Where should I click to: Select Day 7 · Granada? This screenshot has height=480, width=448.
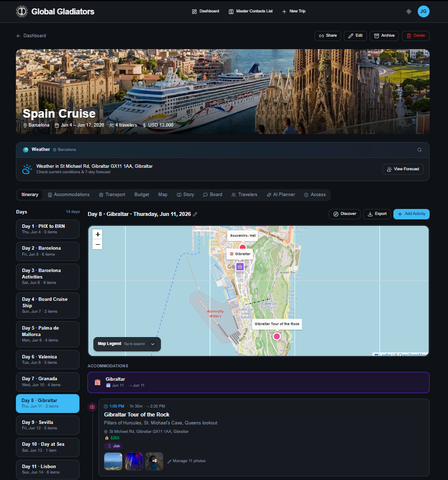48,382
